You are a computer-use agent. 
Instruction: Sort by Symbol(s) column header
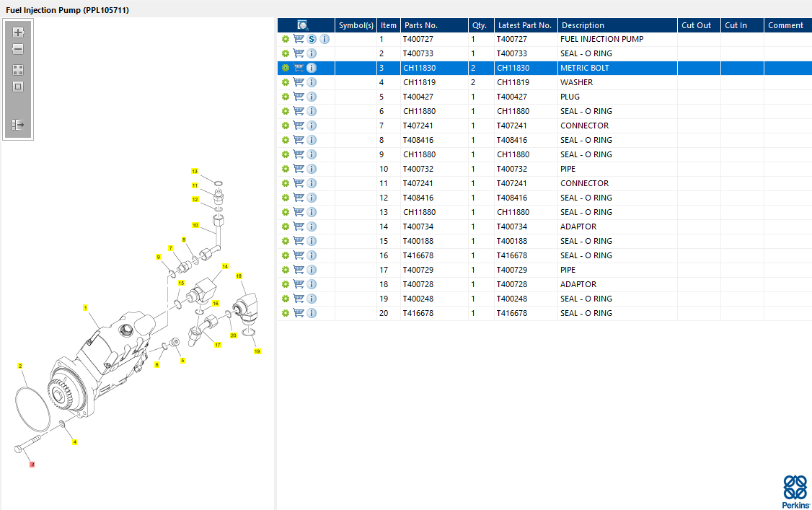tap(356, 25)
